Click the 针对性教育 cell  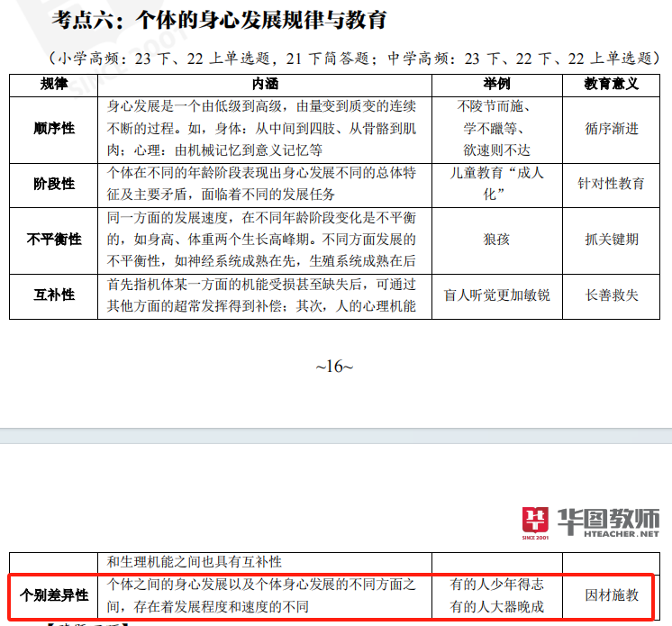click(611, 184)
